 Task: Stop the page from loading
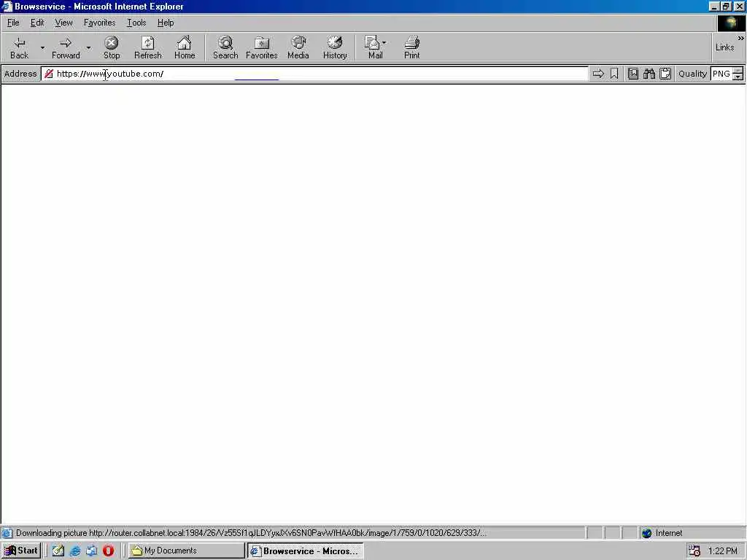pos(112,47)
